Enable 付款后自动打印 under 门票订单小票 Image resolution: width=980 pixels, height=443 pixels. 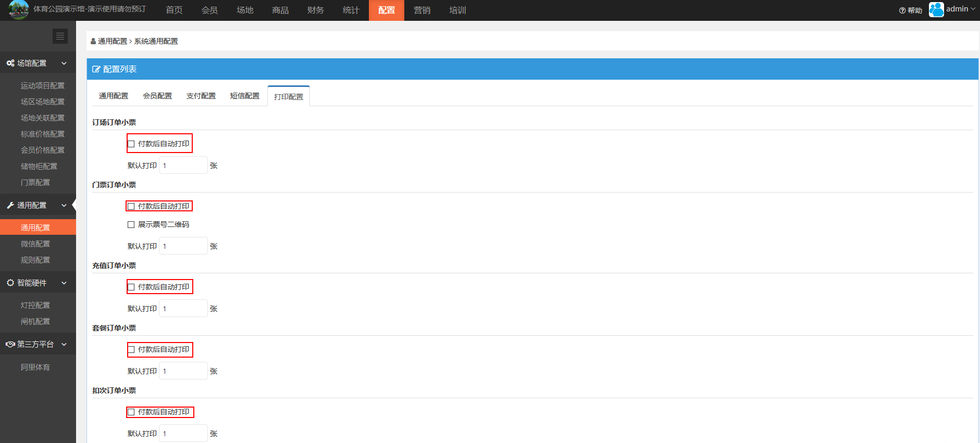click(x=131, y=207)
